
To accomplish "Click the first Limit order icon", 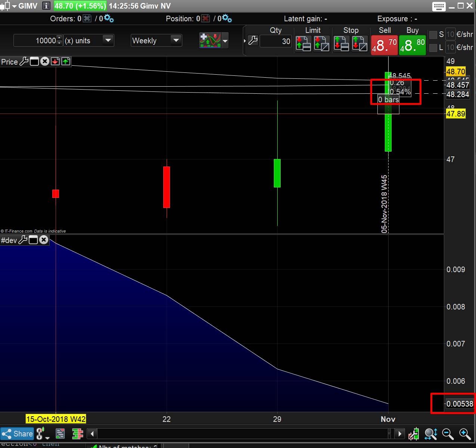I will click(x=303, y=43).
